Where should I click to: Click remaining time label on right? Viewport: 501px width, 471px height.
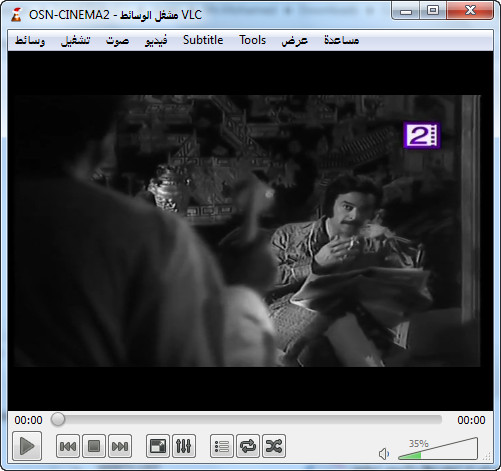coord(471,420)
